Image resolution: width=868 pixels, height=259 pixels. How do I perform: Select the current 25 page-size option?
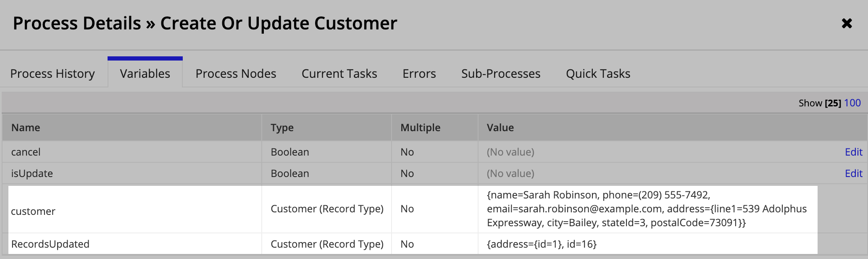pos(833,103)
